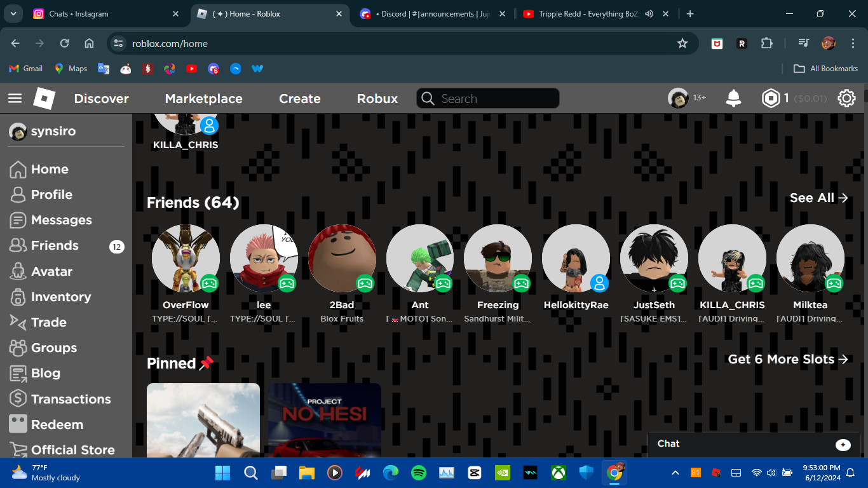This screenshot has height=488, width=868.
Task: Open Xbox app from the taskbar
Action: (559, 473)
